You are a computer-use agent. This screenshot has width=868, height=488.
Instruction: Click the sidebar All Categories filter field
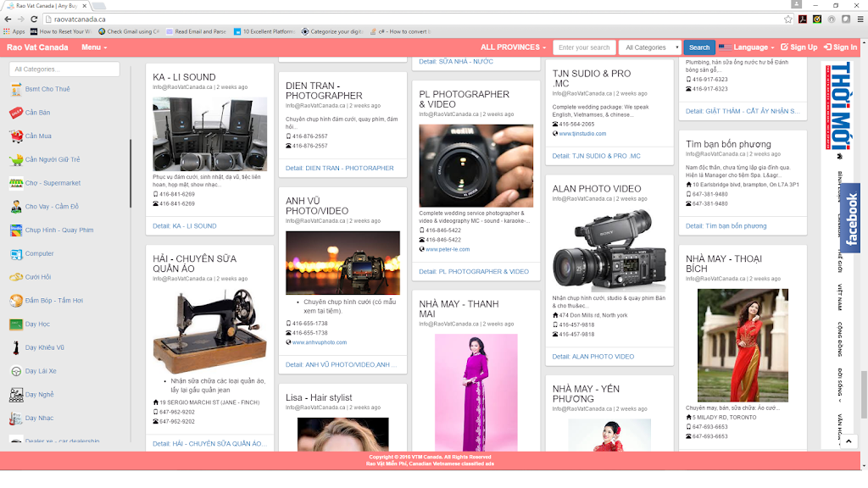pos(64,69)
